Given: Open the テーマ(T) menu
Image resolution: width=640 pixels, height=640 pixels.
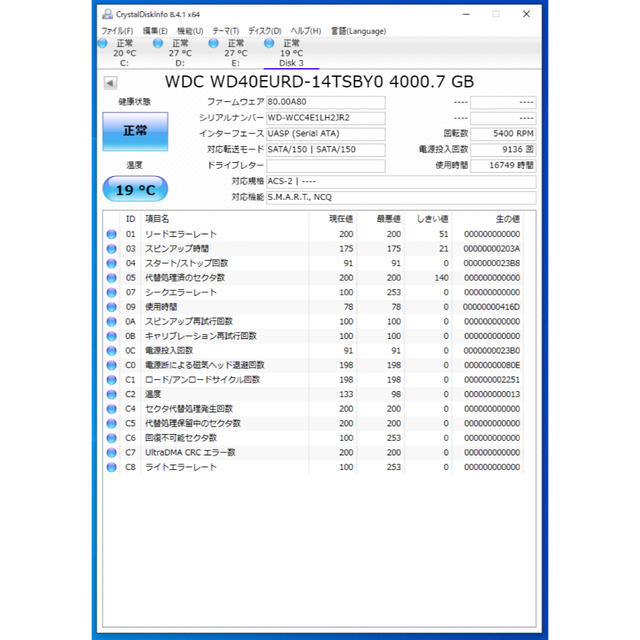Looking at the screenshot, I should (226, 31).
